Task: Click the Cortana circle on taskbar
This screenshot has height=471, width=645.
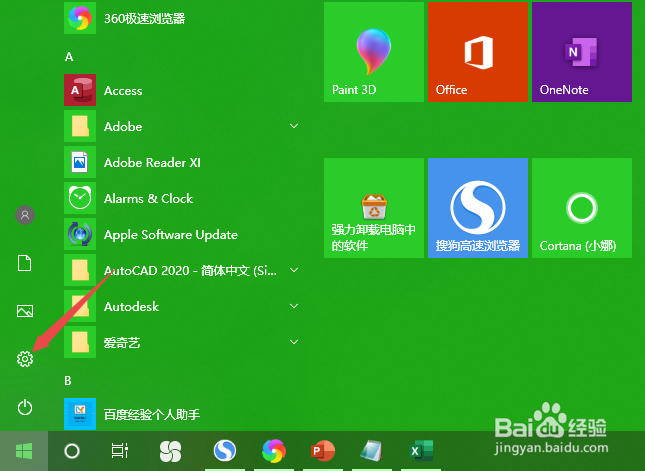Action: coord(72,451)
